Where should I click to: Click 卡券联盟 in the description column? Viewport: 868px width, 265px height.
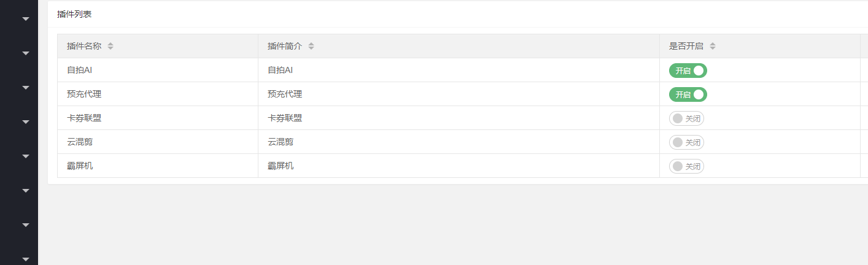coord(285,118)
